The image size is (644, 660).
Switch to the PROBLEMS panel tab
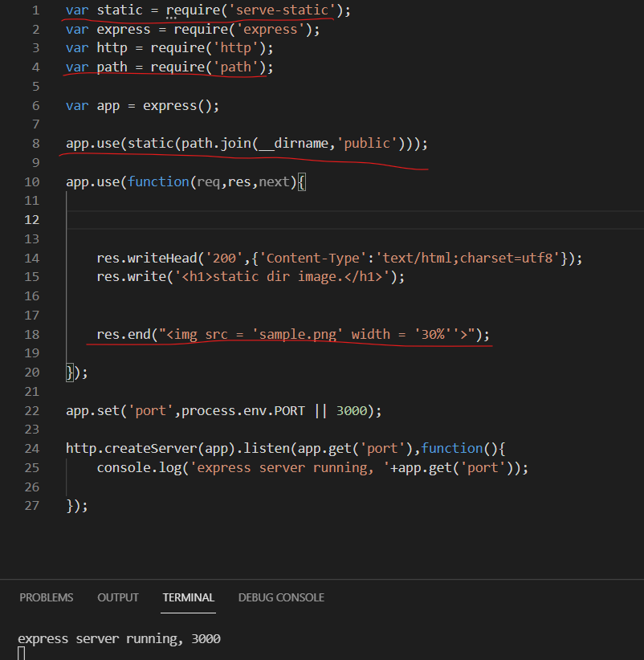click(x=47, y=597)
